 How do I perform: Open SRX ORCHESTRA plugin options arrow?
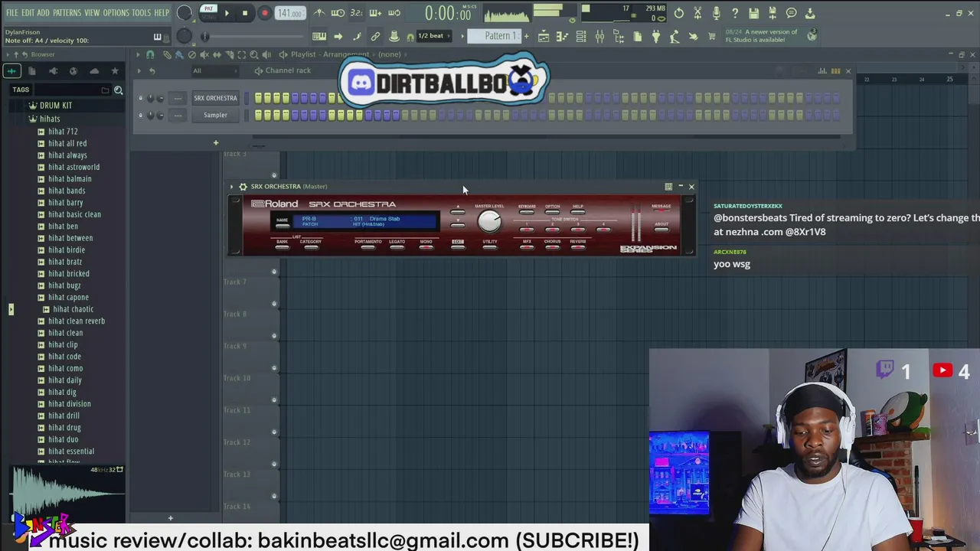point(231,187)
